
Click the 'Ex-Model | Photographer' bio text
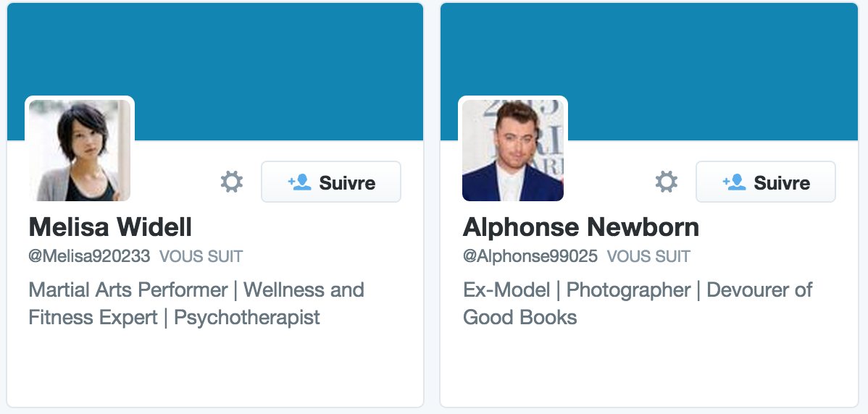click(577, 290)
